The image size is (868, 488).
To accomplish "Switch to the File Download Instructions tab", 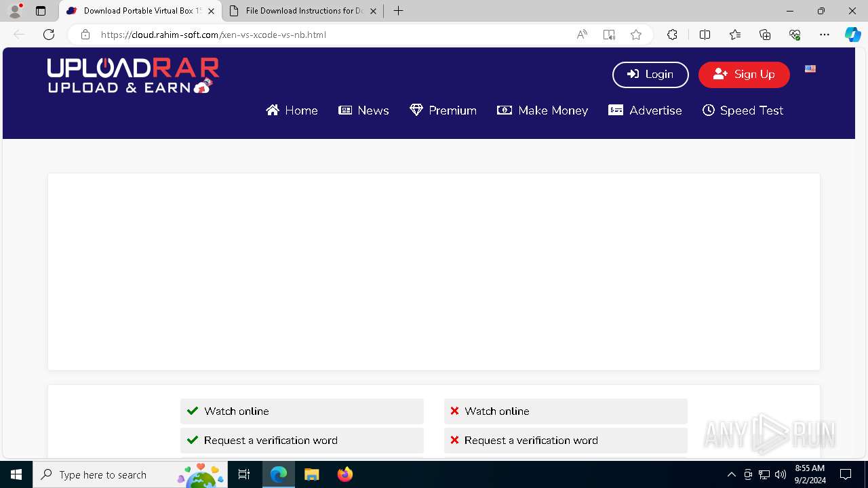I will pos(303,11).
